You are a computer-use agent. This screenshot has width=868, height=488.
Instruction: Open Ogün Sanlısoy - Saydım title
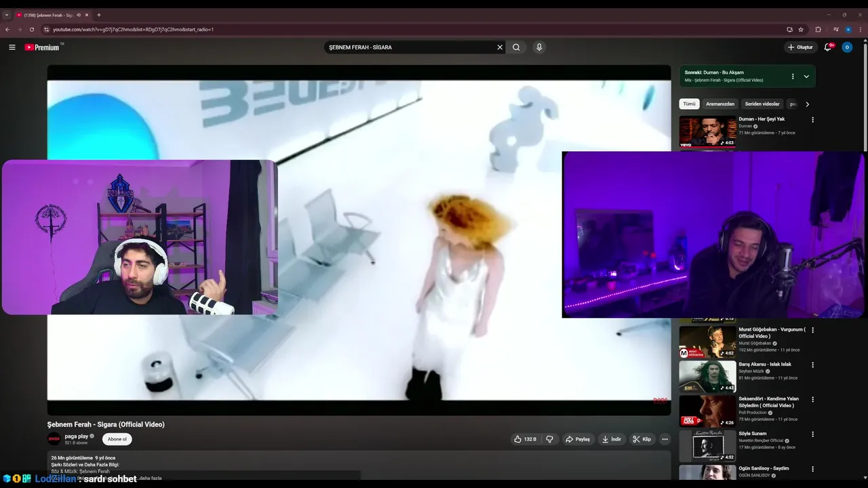coord(764,468)
